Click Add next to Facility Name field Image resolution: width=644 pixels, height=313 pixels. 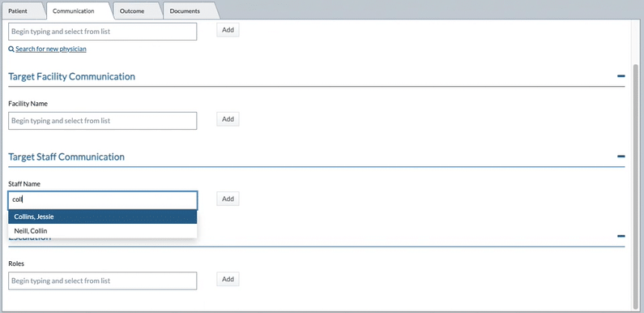pos(228,119)
